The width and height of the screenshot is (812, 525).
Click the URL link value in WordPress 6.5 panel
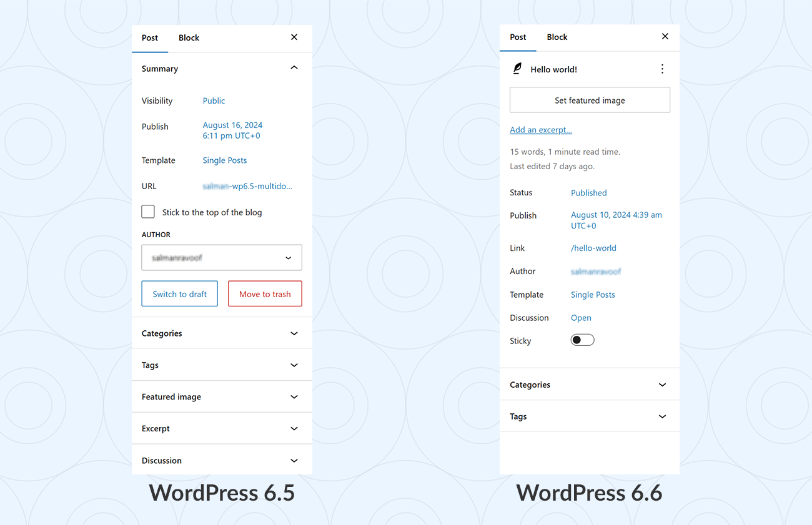[247, 186]
